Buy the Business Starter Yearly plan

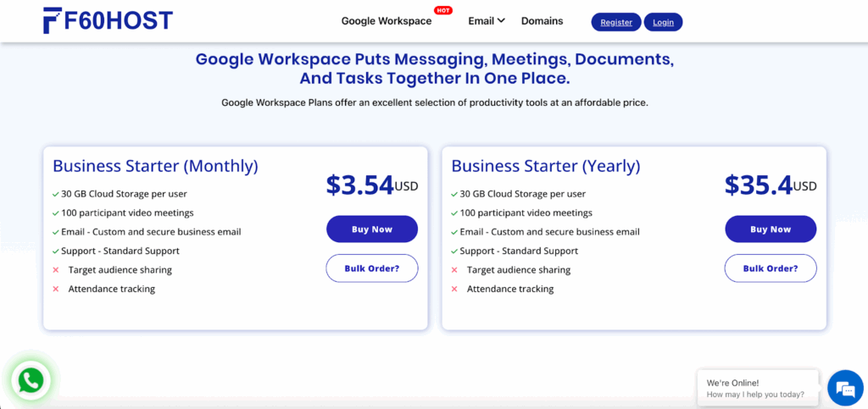771,229
